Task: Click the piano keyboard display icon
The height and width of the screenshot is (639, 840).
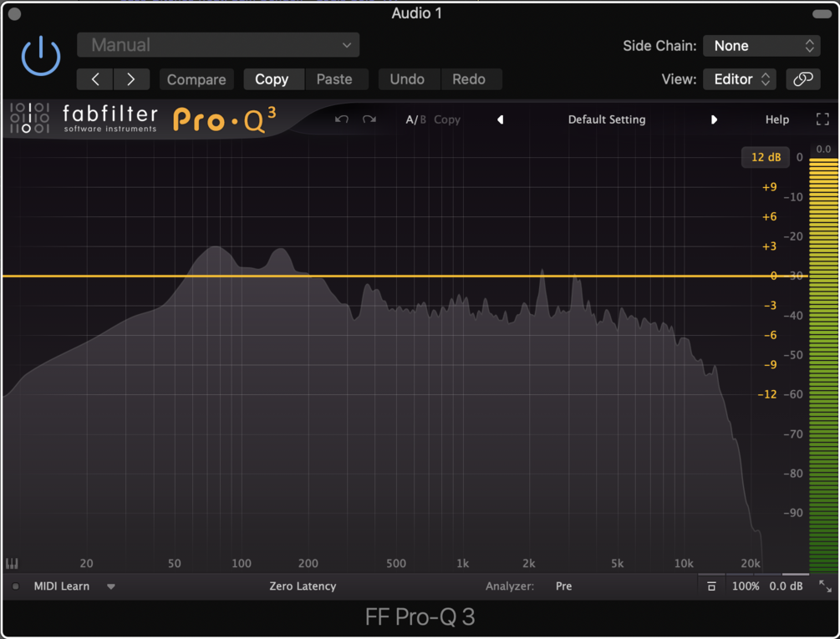Action: (x=12, y=564)
